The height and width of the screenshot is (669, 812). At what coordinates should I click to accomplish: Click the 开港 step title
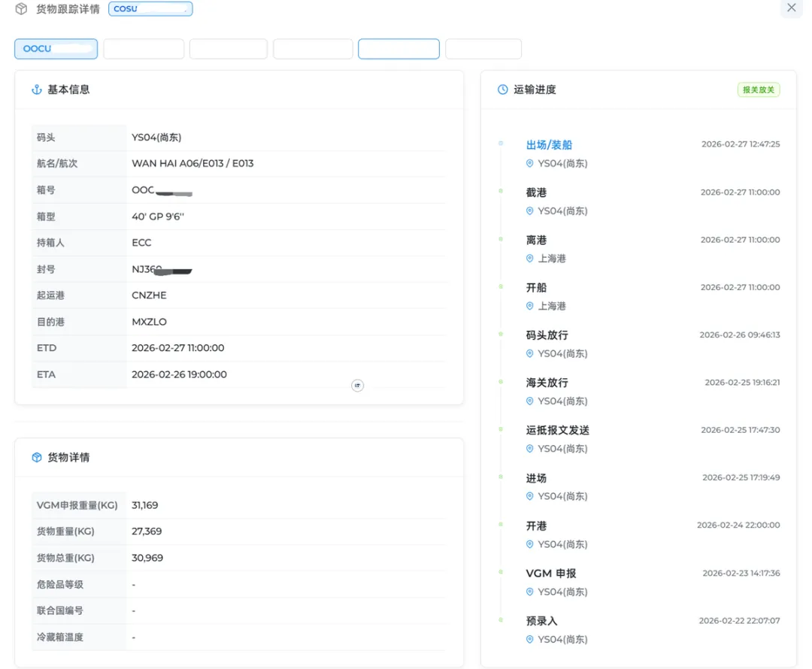pyautogui.click(x=536, y=526)
